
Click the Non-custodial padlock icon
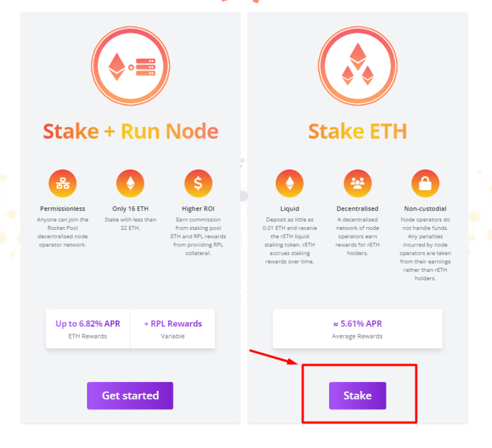click(x=425, y=182)
